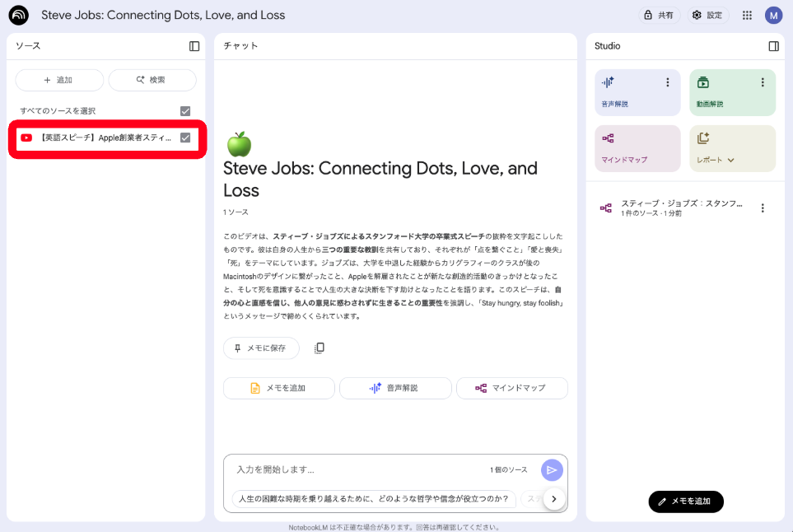Open the account avatar M
The image size is (793, 532).
tap(773, 15)
